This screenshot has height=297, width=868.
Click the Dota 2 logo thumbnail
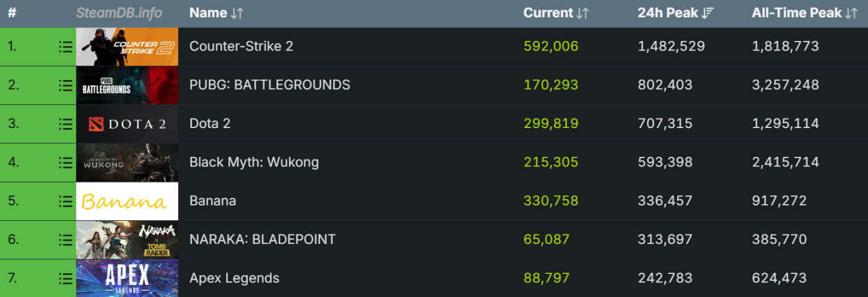127,124
